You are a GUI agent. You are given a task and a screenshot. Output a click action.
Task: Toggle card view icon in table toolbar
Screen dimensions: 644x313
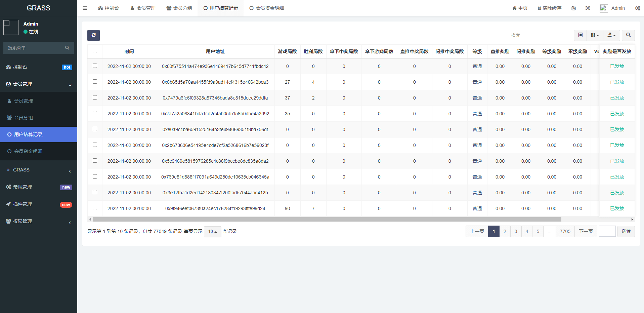tap(580, 35)
